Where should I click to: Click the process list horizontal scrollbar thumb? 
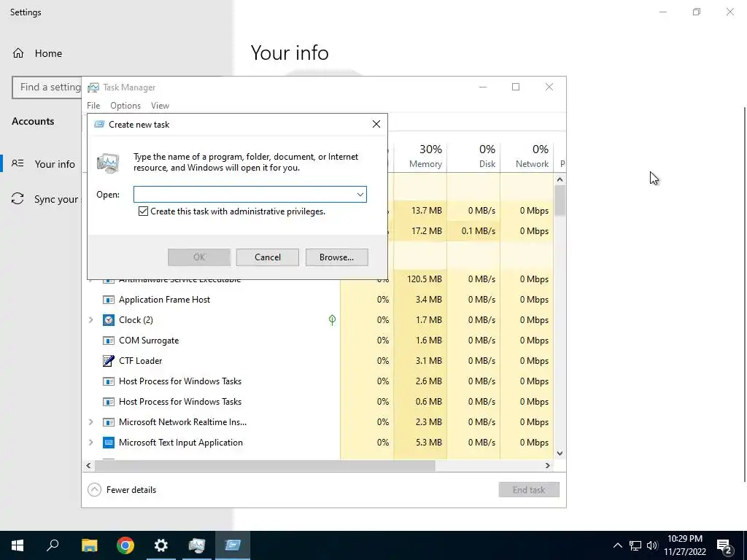click(x=266, y=465)
